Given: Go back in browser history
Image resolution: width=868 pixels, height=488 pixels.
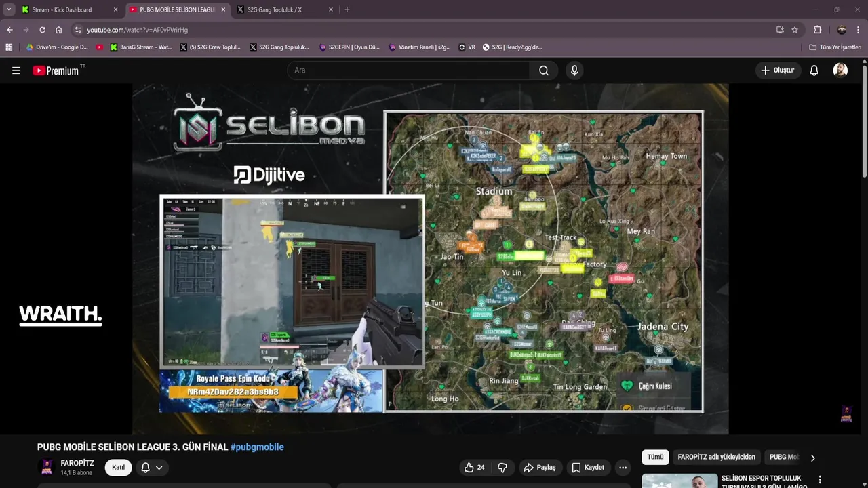Looking at the screenshot, I should [9, 30].
